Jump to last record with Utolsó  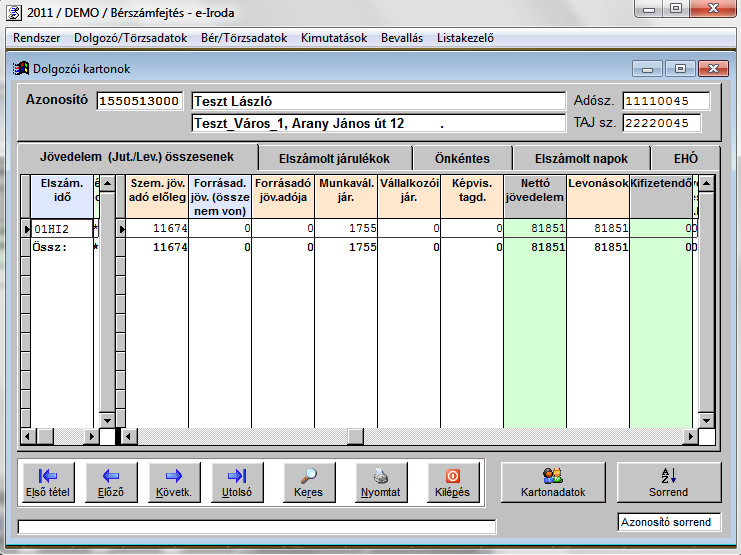coord(237,482)
